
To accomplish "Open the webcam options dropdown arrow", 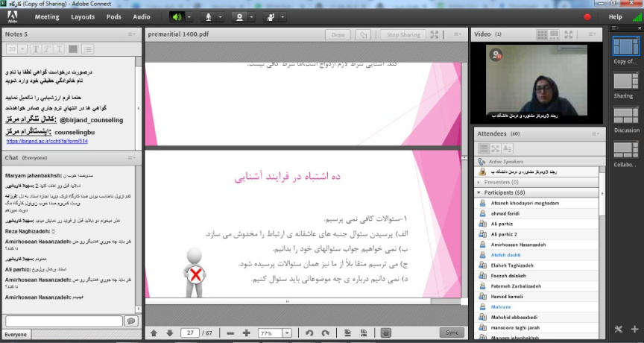I will pos(252,17).
